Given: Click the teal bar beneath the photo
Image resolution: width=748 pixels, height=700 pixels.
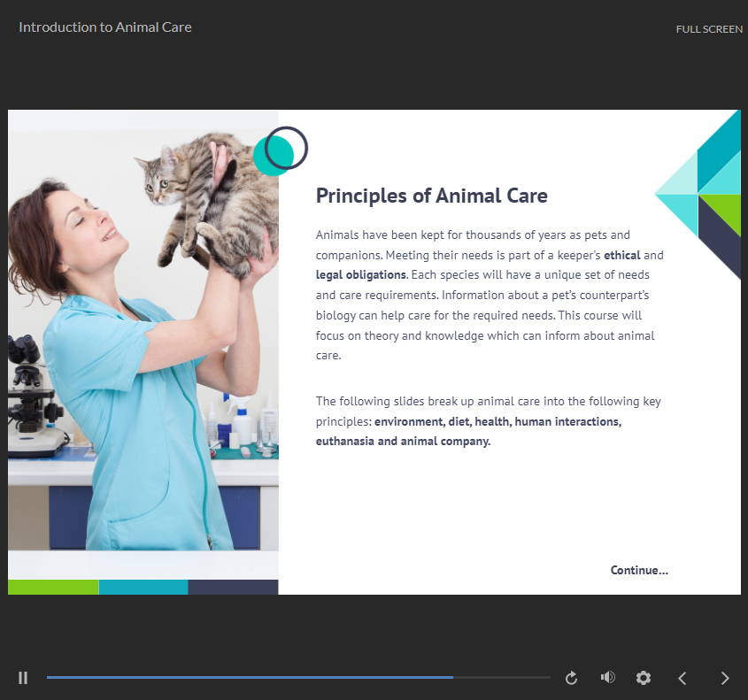Looking at the screenshot, I should point(143,586).
